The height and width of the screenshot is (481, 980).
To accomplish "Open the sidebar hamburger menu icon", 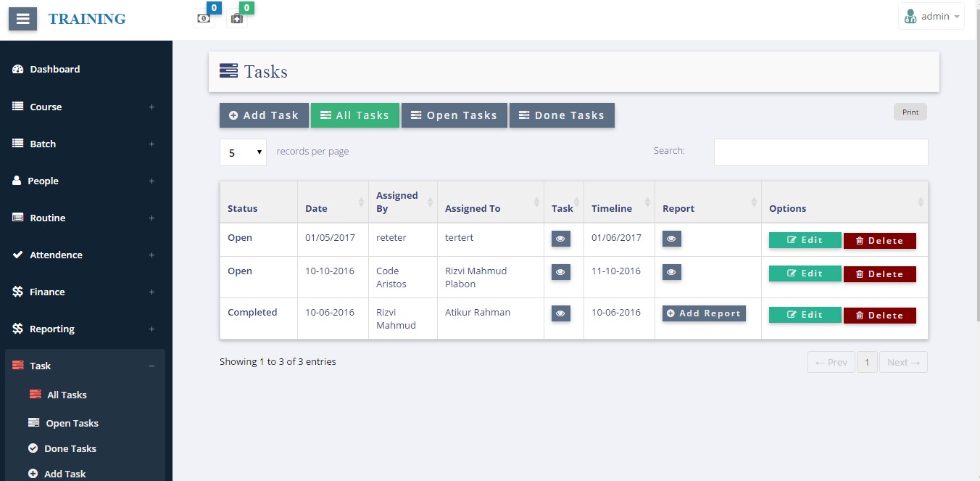I will tap(22, 19).
